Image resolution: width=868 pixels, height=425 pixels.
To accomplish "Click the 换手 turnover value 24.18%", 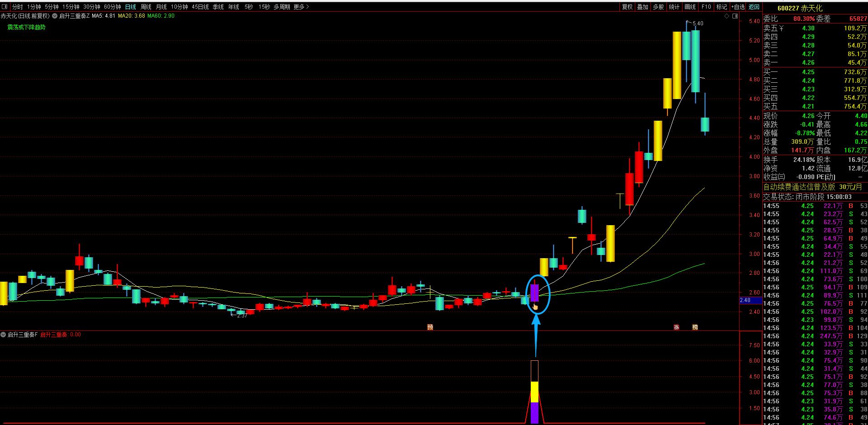I will tap(804, 160).
